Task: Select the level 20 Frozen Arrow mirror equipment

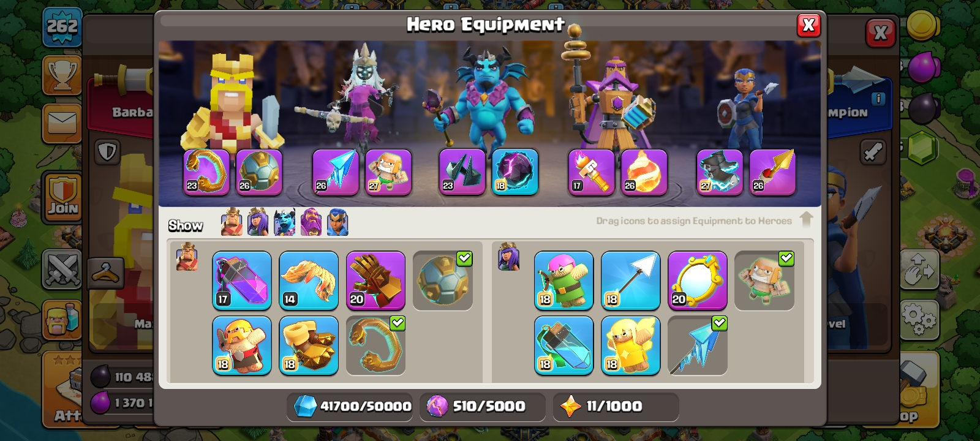Action: (x=697, y=281)
